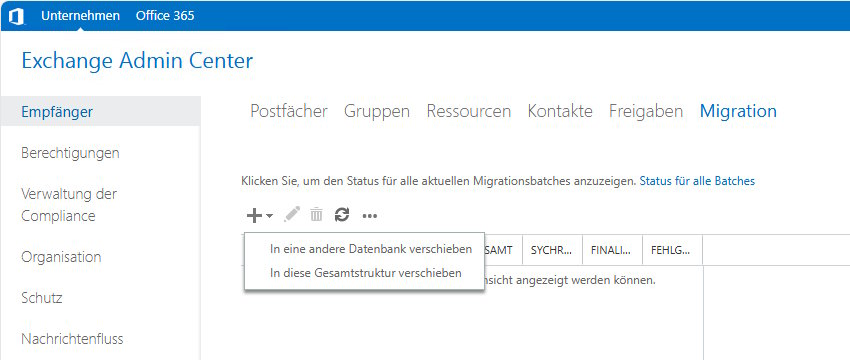Image resolution: width=850 pixels, height=360 pixels.
Task: Select the Freigaben tab
Action: click(646, 112)
